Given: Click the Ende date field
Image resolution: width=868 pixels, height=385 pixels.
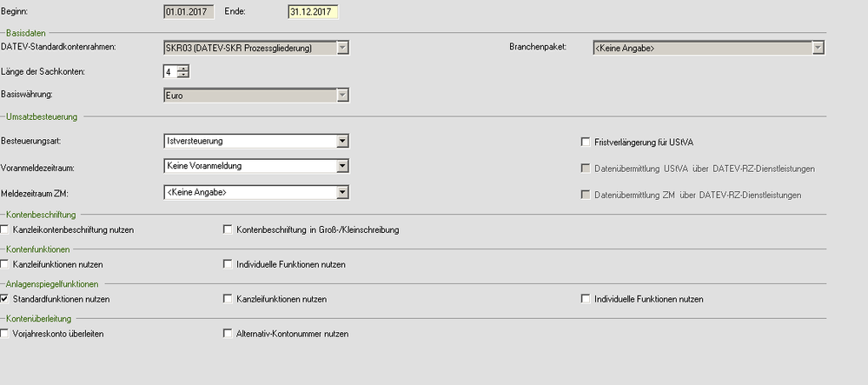Looking at the screenshot, I should [x=313, y=11].
